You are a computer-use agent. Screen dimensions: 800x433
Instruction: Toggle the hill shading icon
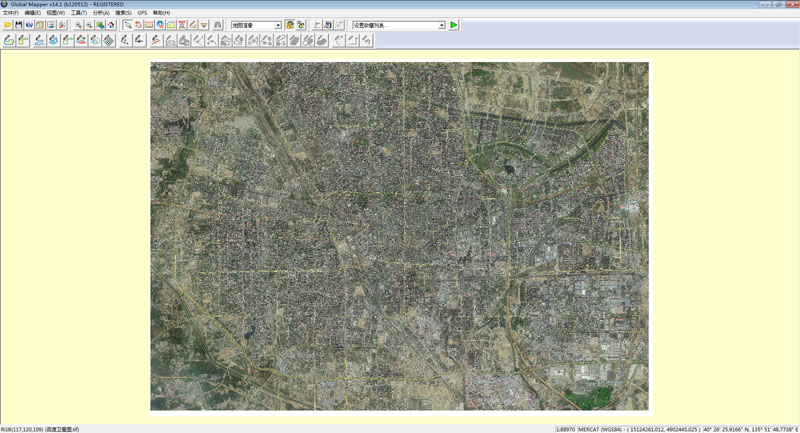click(290, 25)
